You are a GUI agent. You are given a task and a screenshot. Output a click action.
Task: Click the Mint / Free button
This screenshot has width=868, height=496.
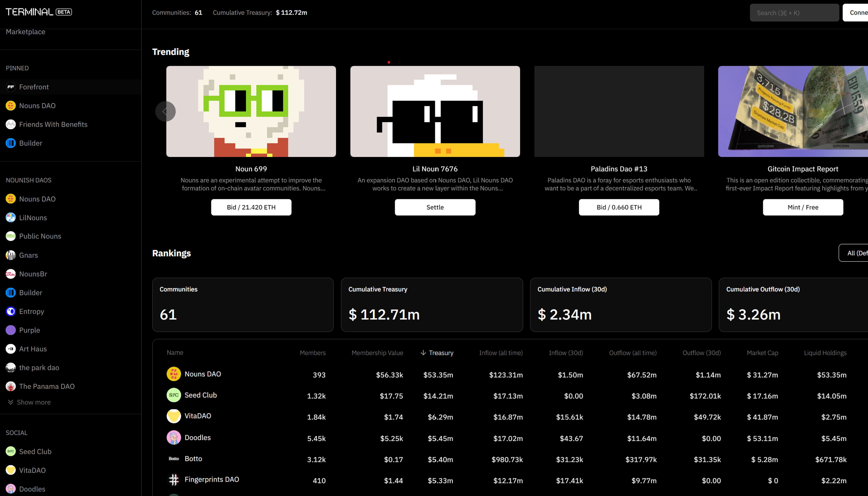pos(803,207)
